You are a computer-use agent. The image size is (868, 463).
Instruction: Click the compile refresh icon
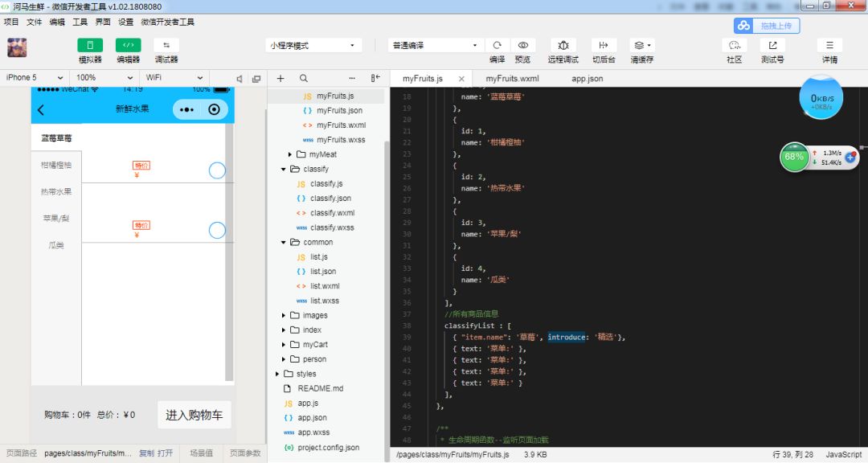(x=497, y=45)
